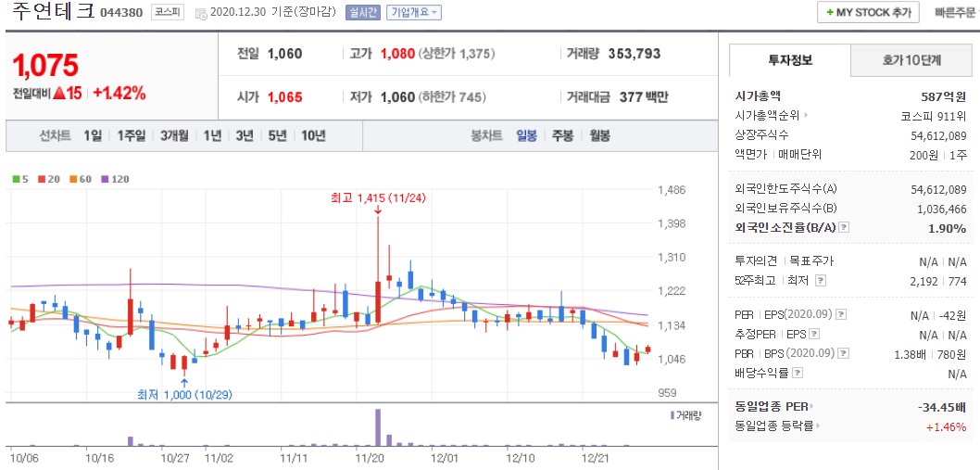Select the 10년 line chart period

[313, 135]
